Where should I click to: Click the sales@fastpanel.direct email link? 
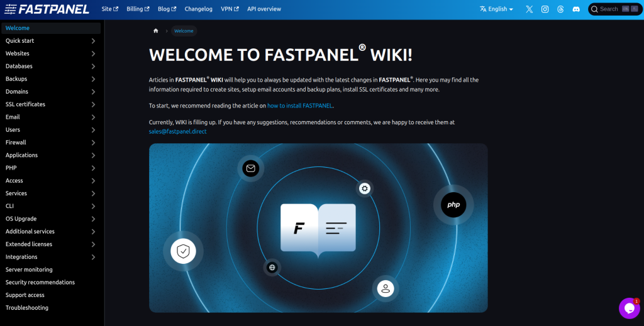point(178,132)
